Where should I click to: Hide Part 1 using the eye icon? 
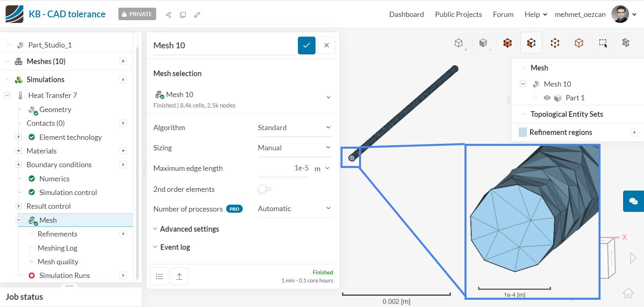point(547,98)
